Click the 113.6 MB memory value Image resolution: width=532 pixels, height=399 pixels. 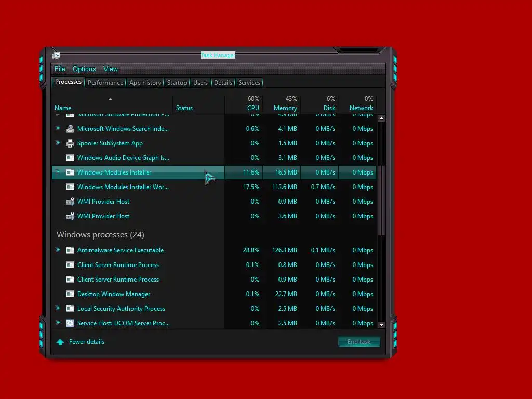(x=285, y=187)
